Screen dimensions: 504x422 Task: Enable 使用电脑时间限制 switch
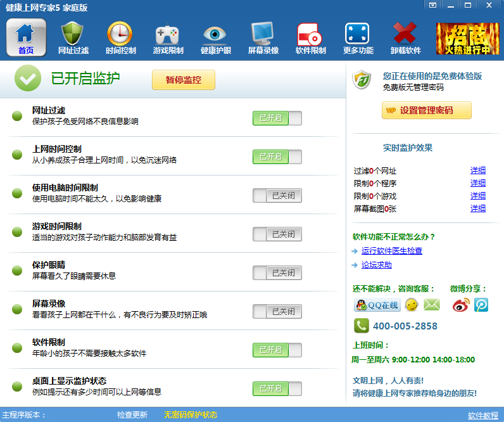(x=277, y=196)
